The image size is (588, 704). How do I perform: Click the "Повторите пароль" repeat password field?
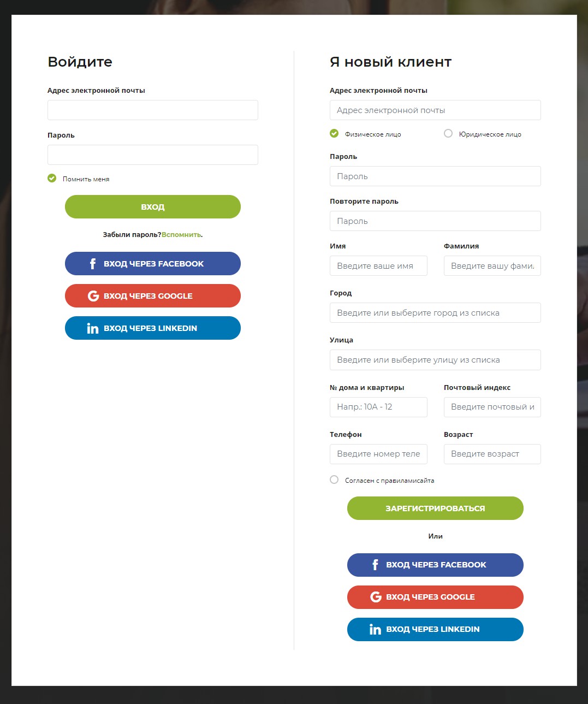coord(435,221)
